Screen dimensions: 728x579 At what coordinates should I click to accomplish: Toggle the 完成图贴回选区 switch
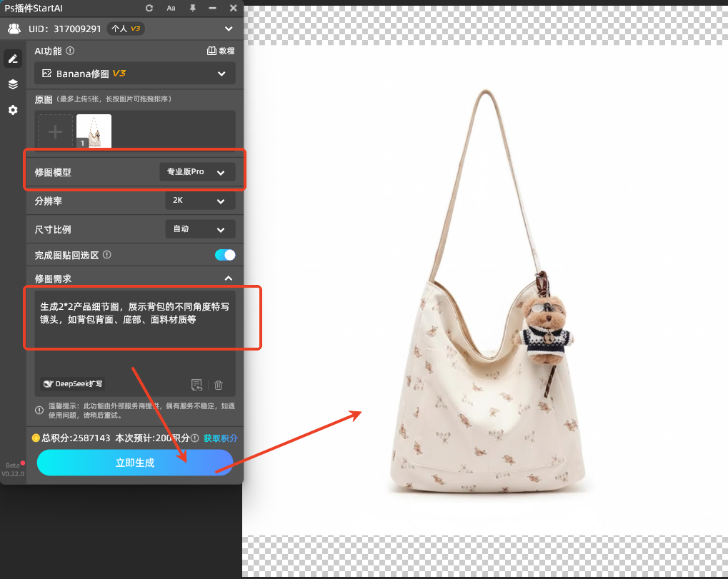pyautogui.click(x=225, y=255)
